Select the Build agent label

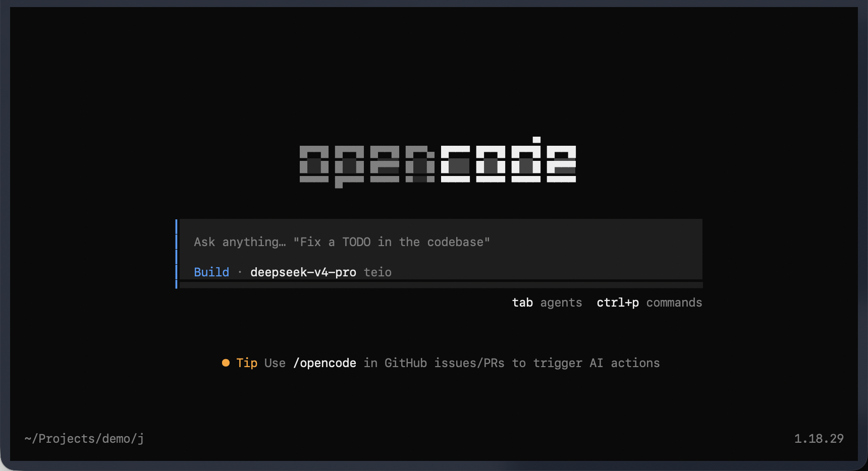pos(211,272)
